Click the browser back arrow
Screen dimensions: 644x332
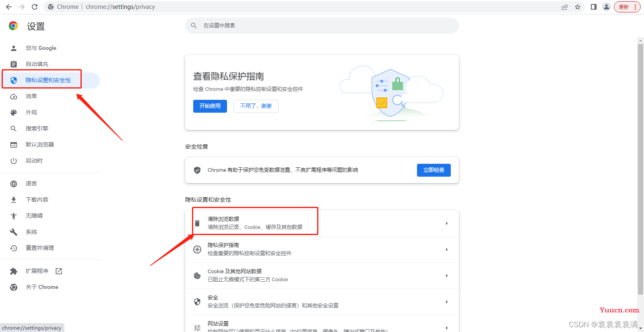pos(9,7)
